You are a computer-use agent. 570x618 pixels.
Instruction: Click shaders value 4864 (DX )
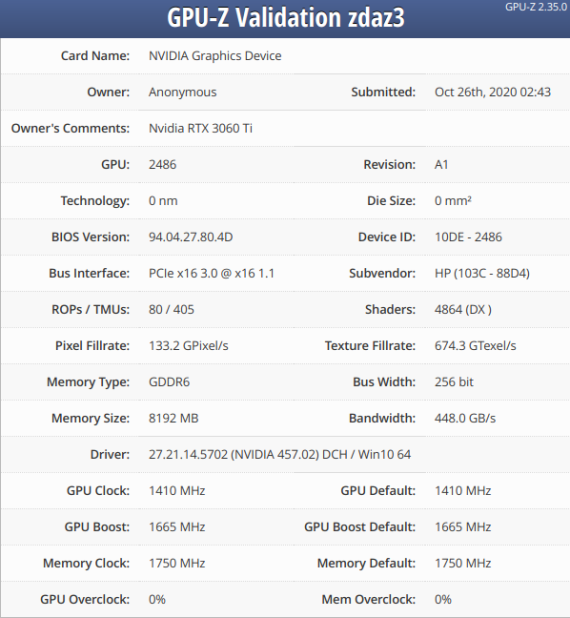point(463,310)
